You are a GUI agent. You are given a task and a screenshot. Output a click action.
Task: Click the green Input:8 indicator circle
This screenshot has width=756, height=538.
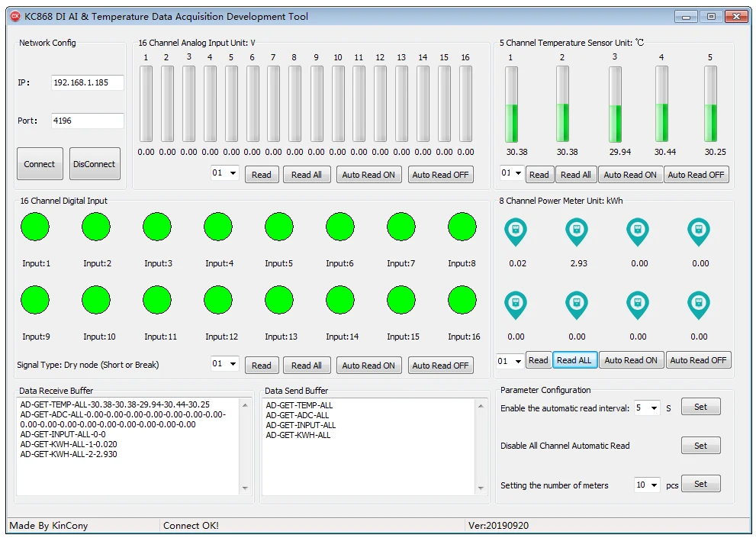click(x=462, y=227)
